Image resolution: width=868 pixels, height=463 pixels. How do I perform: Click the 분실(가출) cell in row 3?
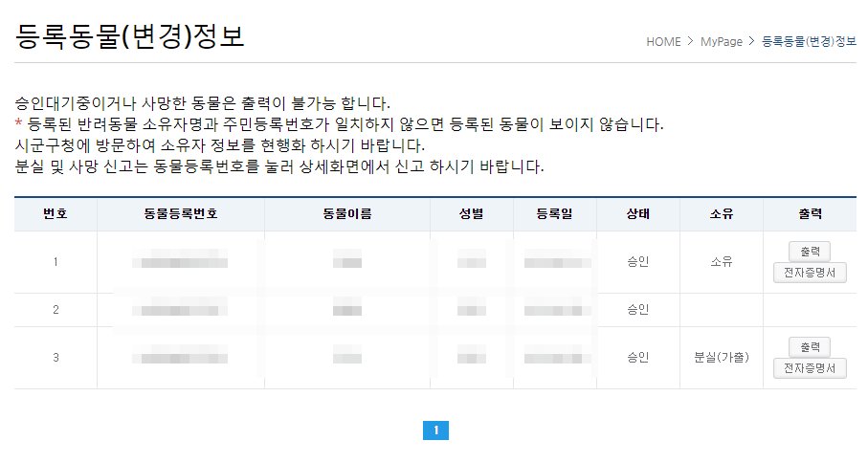point(722,358)
